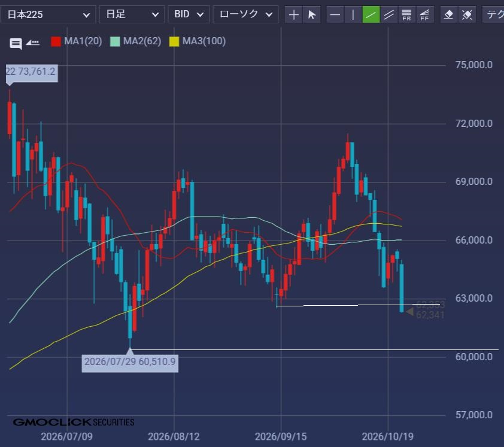504x447 pixels.
Task: Open the テク technical indicators menu
Action: 493,14
